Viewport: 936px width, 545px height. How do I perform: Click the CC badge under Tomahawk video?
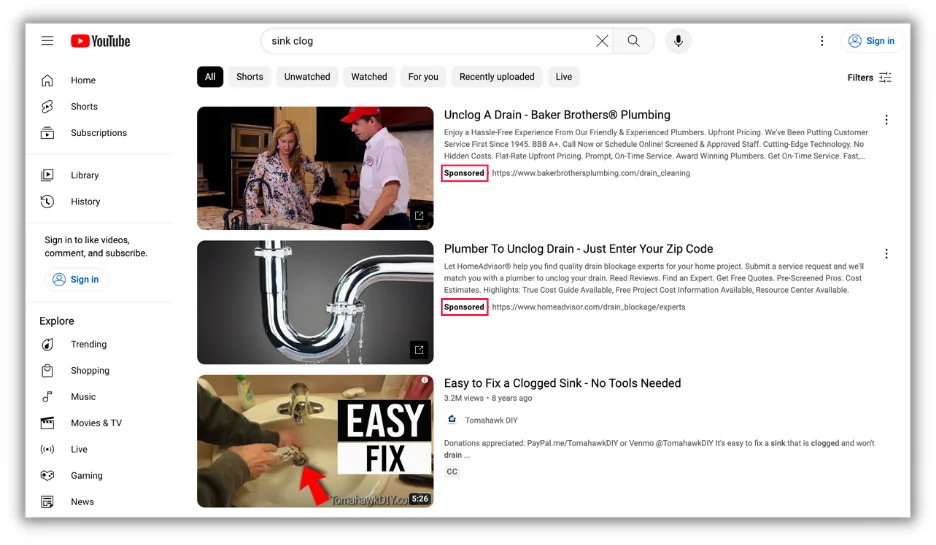[x=452, y=472]
